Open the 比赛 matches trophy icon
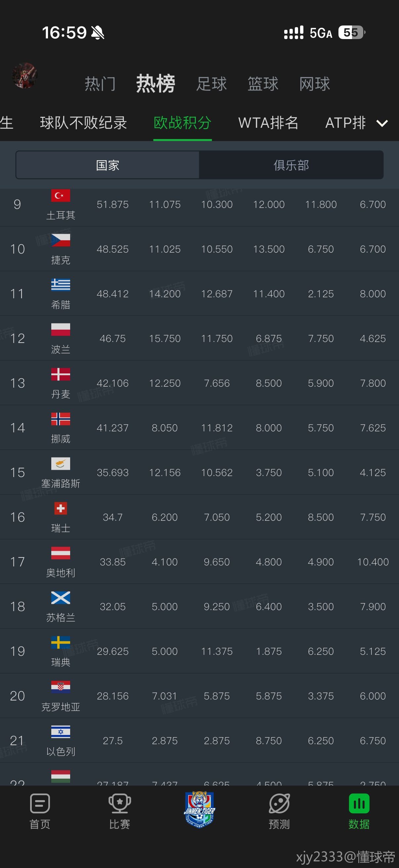 119,804
